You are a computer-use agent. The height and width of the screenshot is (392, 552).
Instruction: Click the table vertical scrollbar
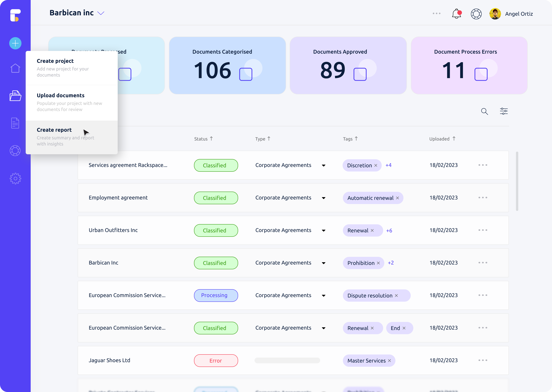tap(517, 181)
